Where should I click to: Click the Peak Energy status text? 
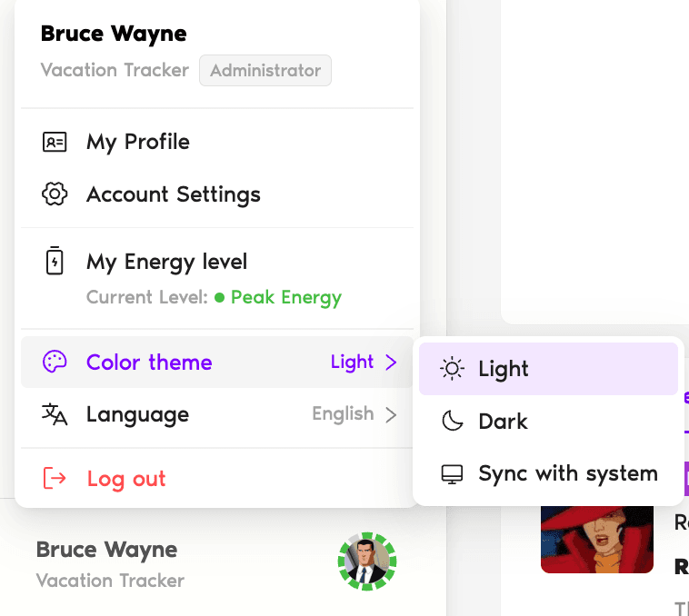[x=286, y=298]
